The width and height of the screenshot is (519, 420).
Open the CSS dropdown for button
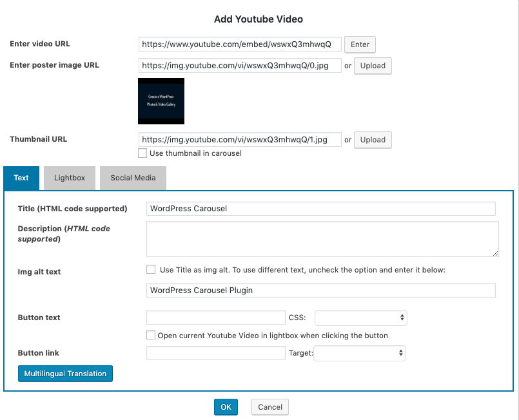click(x=360, y=318)
